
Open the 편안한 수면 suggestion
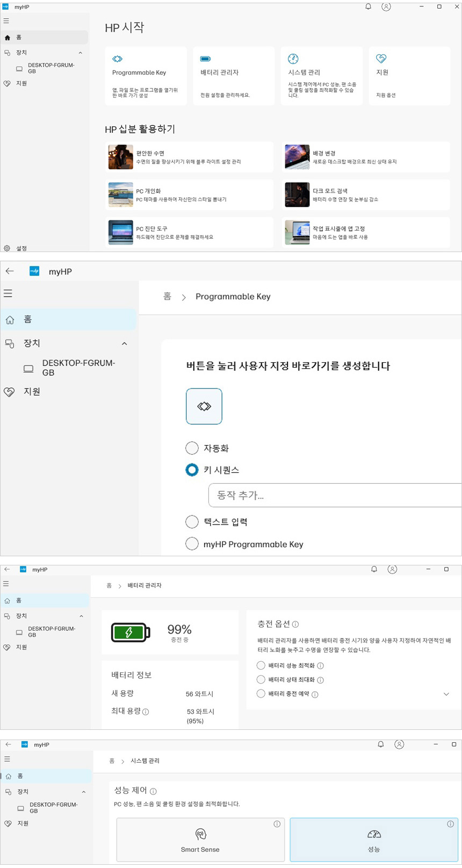point(189,157)
